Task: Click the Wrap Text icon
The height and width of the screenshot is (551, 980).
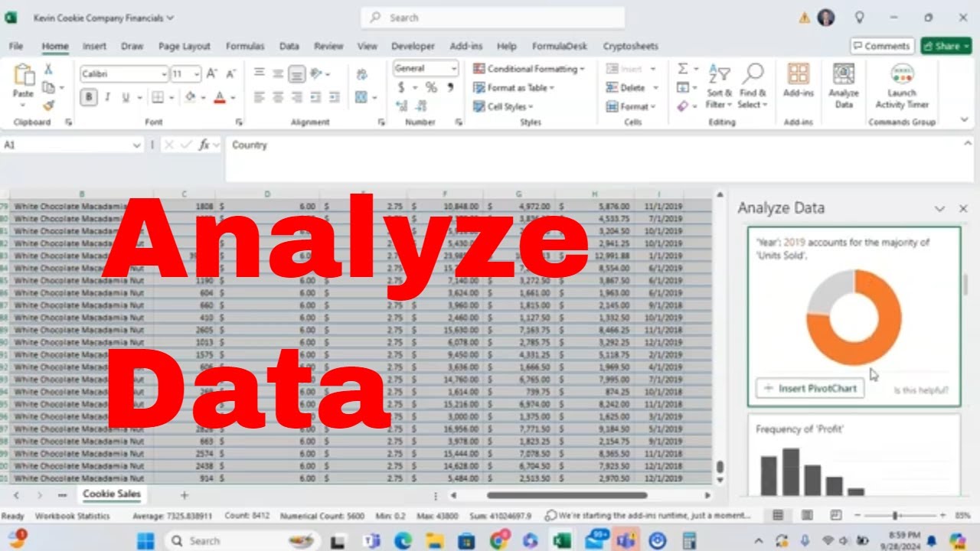Action: point(361,73)
